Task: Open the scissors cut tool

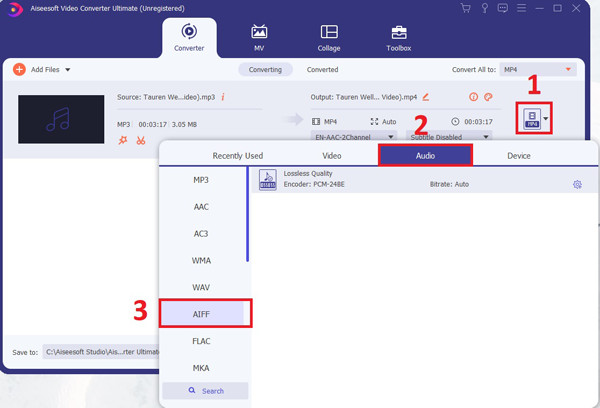Action: point(141,140)
